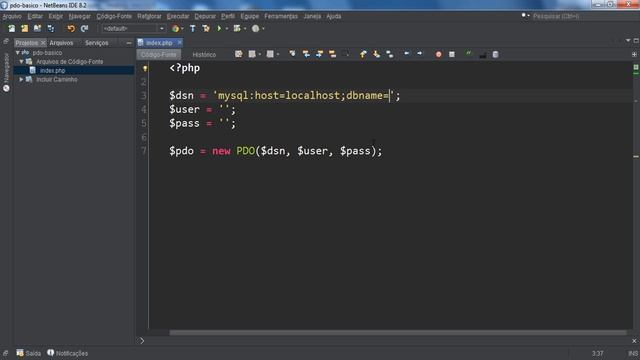
Task: Click the Save All toolbar icon
Action: coord(51,29)
